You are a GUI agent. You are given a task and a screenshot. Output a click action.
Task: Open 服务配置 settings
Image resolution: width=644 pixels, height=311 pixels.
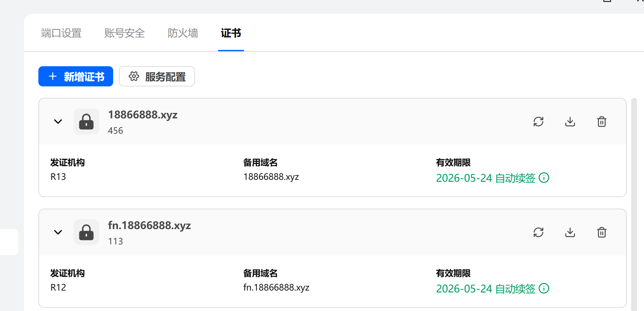[x=157, y=76]
